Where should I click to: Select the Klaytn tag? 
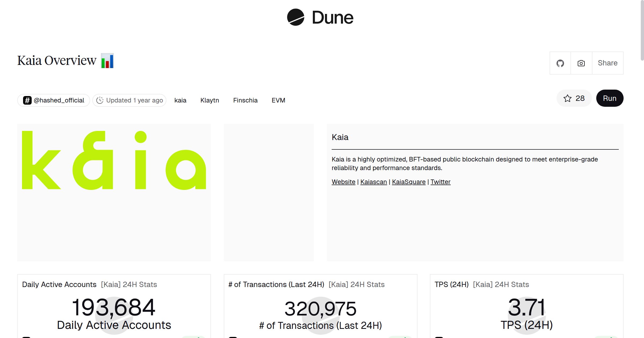210,100
